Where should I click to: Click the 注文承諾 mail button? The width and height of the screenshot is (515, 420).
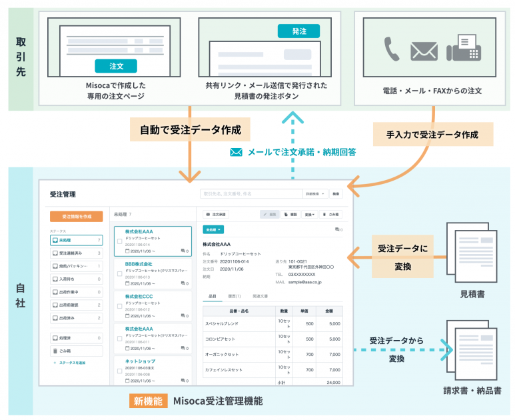click(217, 215)
